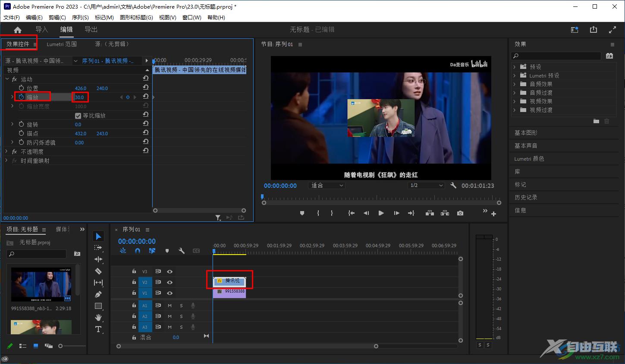Viewport: 625px width, 364px height.
Task: Open the 基本图形 panel
Action: (x=526, y=133)
